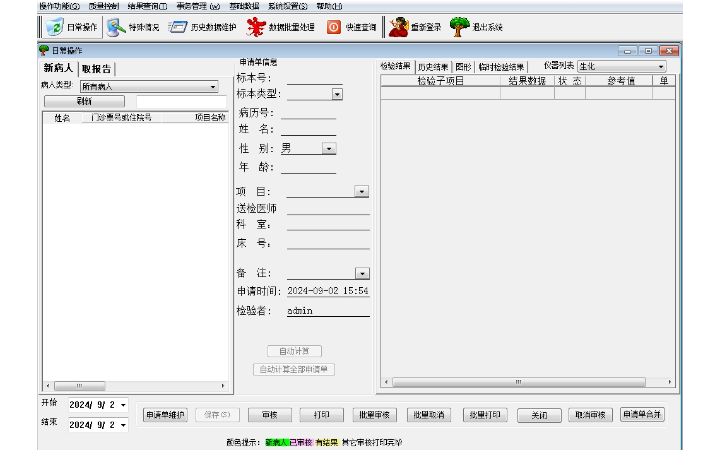This screenshot has width=720, height=450.
Task: Click the 参考值 column header
Action: point(619,81)
